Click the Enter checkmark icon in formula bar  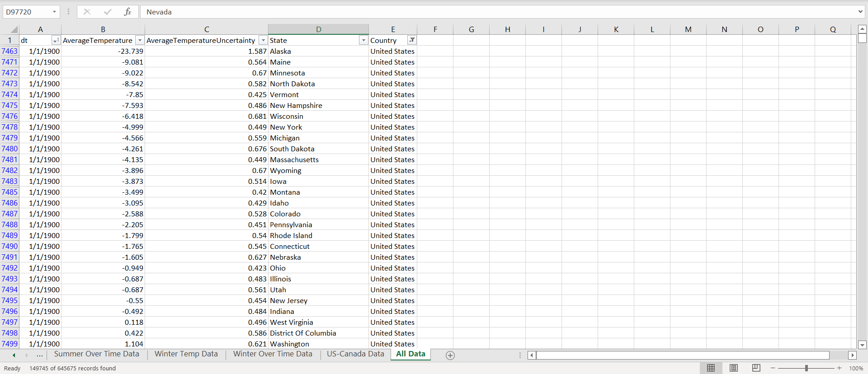107,12
